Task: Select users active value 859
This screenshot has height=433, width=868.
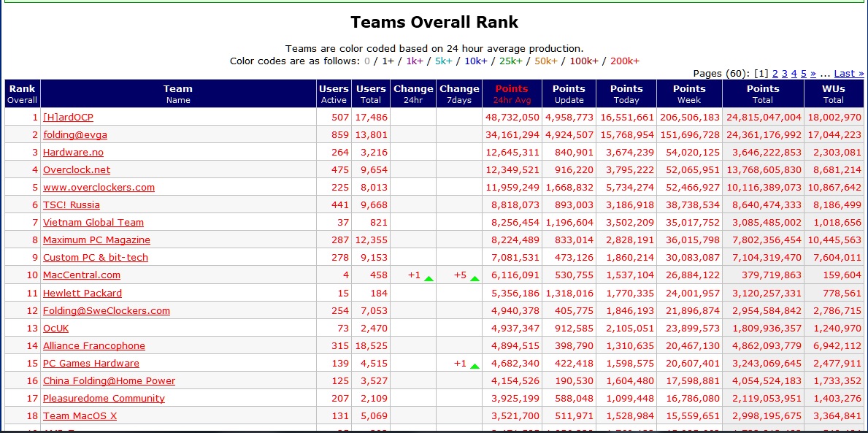Action: pyautogui.click(x=340, y=134)
